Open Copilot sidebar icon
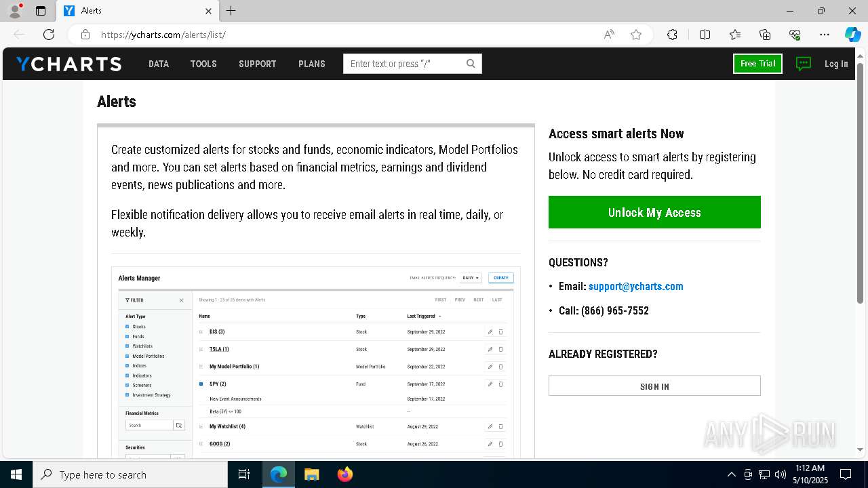 (x=853, y=35)
